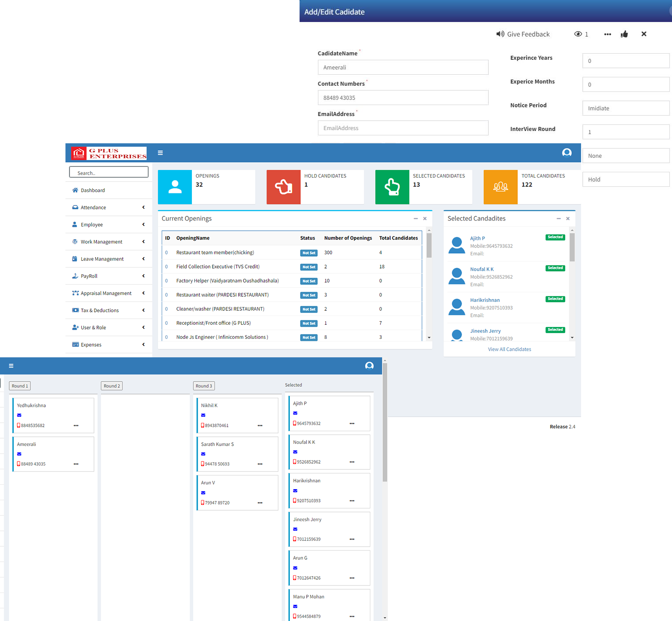Open Give Feedback speaker icon

500,34
